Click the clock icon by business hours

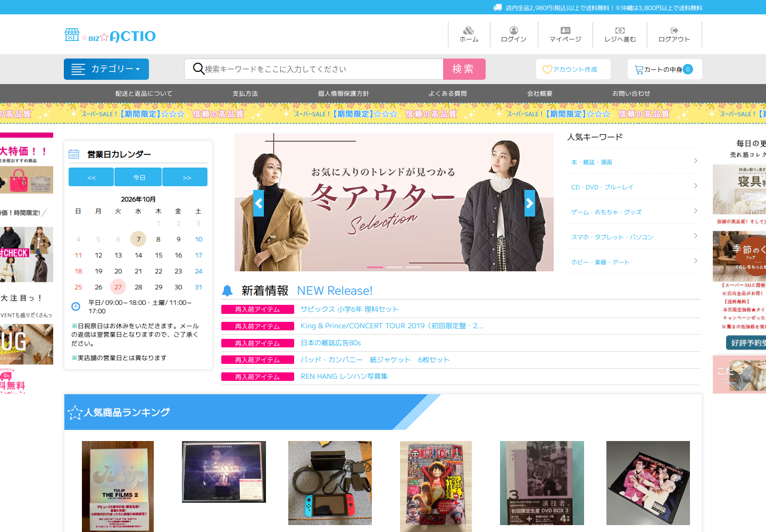click(76, 306)
